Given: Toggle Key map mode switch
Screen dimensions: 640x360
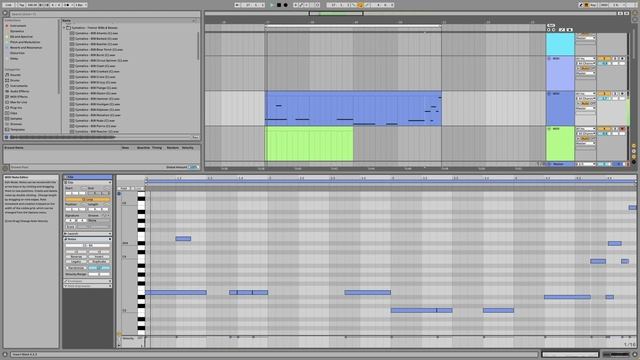Looking at the screenshot, I should coord(593,5).
